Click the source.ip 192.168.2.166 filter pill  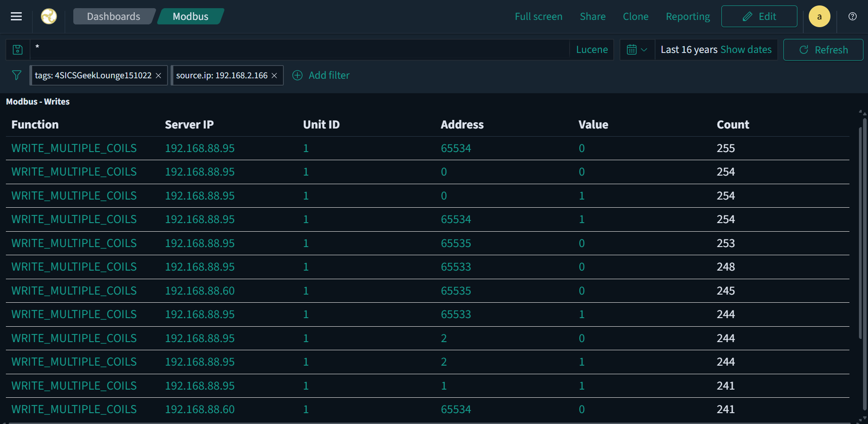pos(222,75)
